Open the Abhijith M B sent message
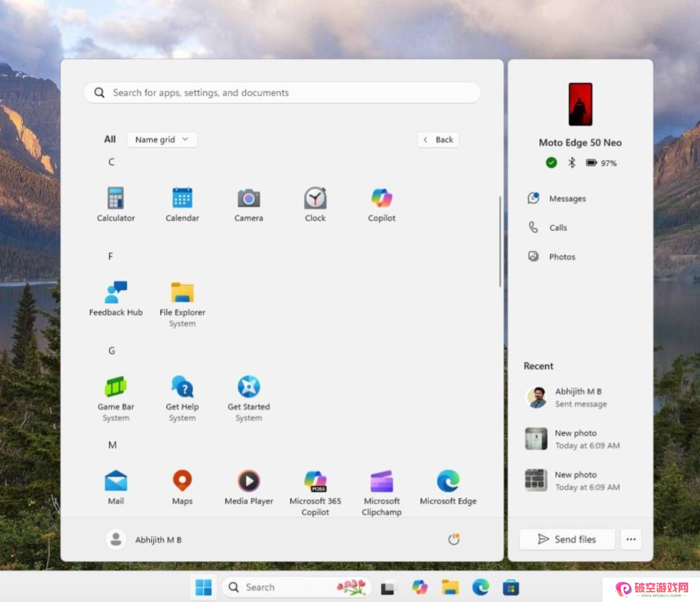 pyautogui.click(x=568, y=397)
